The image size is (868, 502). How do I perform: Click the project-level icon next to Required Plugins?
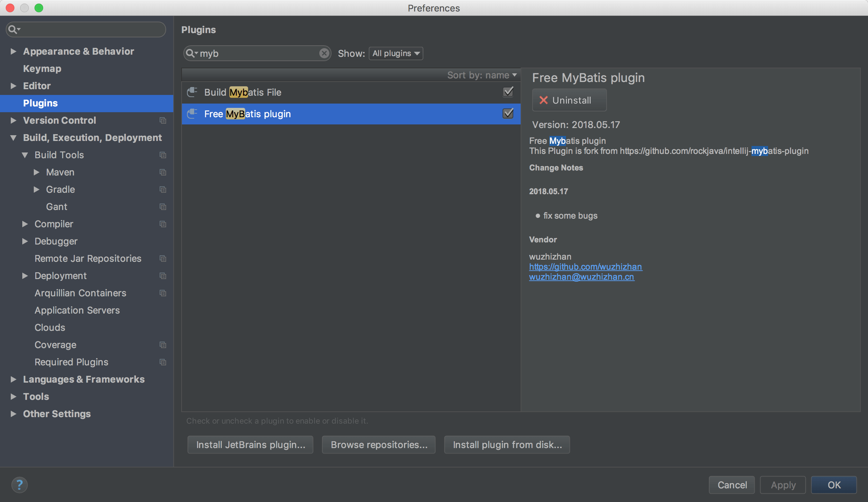(x=163, y=362)
